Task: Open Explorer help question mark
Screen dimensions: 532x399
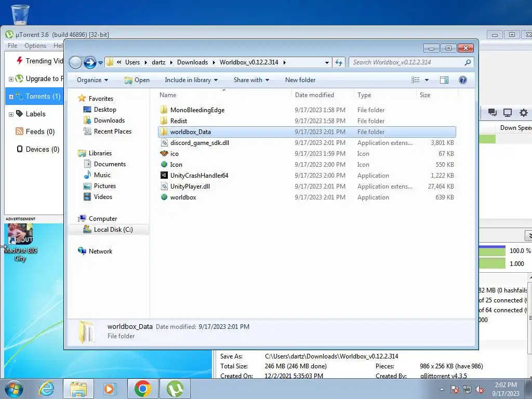Action: 462,80
